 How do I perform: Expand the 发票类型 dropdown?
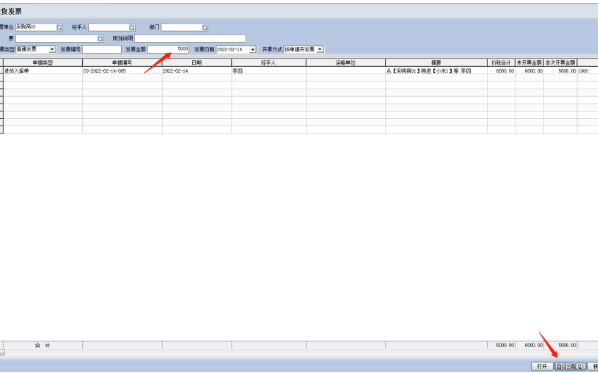(52, 50)
